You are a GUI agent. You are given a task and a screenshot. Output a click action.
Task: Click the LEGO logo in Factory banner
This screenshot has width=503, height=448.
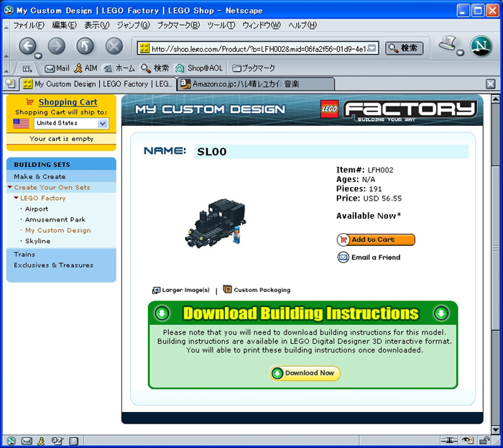pyautogui.click(x=329, y=109)
